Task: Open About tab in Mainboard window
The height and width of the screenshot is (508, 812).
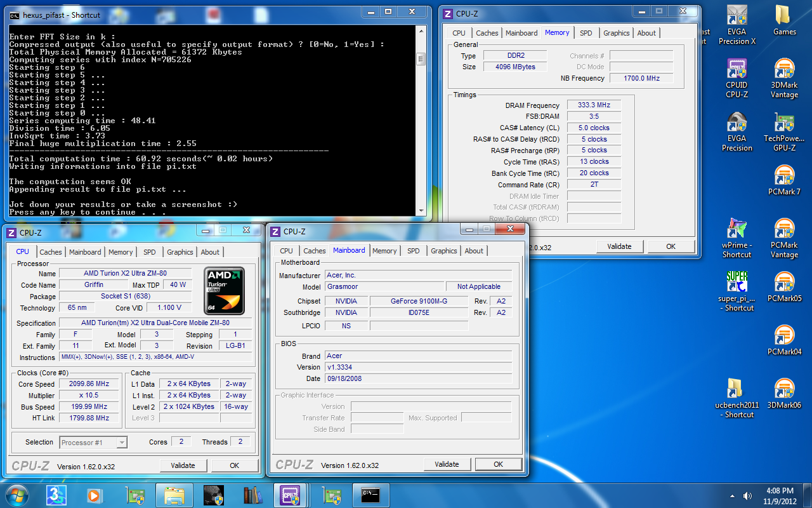Action: coord(474,251)
